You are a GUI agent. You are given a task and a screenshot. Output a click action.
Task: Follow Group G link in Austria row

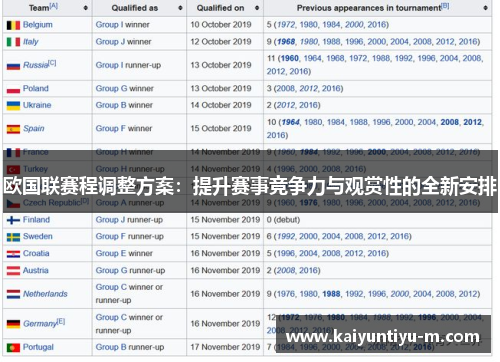(x=112, y=270)
